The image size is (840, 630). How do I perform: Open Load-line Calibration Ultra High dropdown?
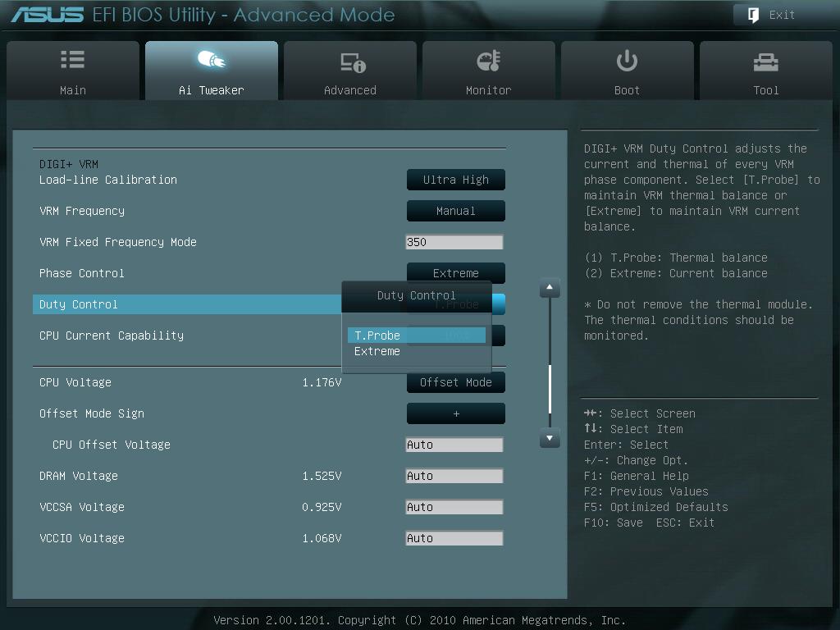456,180
